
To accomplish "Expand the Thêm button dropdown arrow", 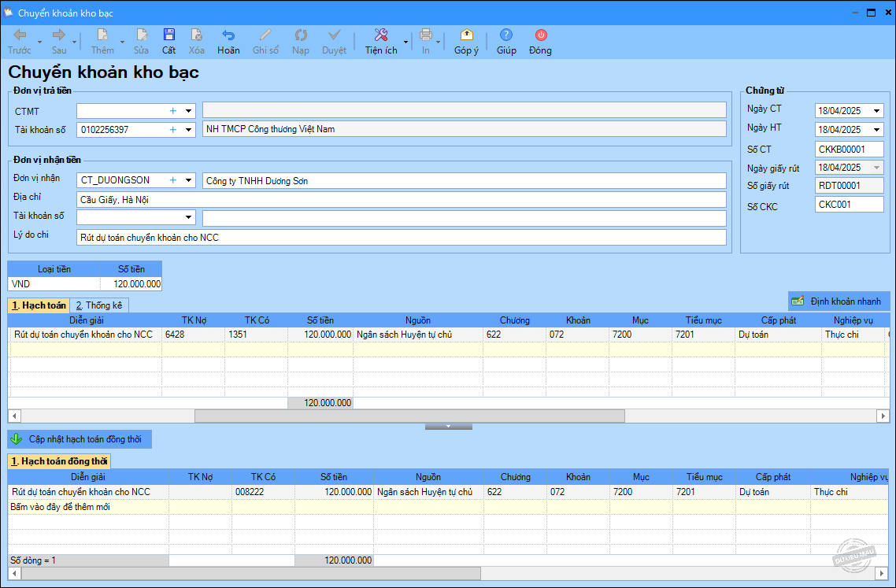I will click(x=122, y=43).
